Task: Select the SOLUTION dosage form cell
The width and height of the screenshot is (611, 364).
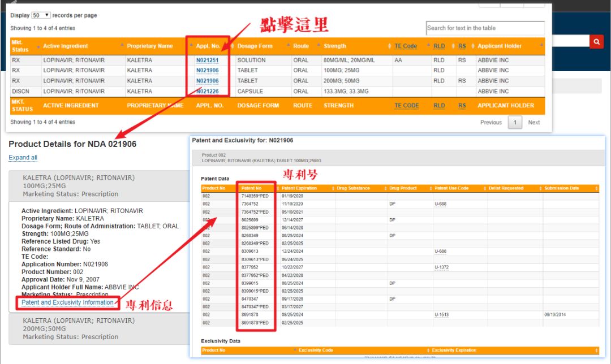Action: coord(251,60)
